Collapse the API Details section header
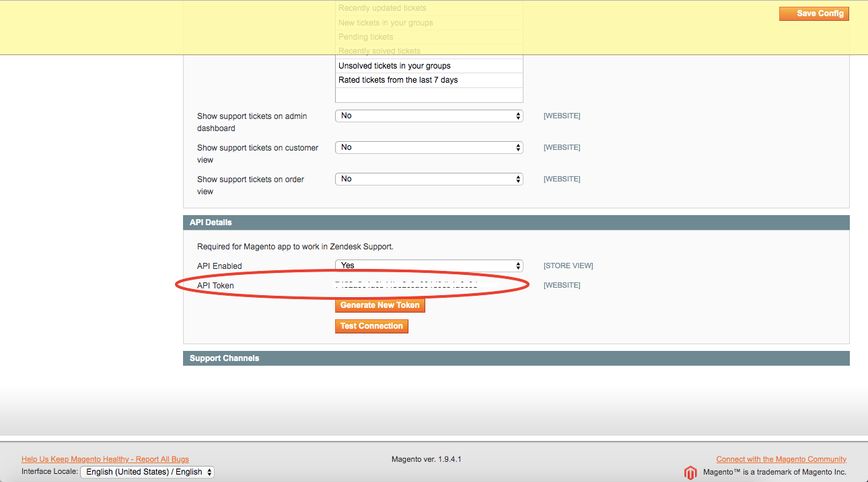This screenshot has width=868, height=482. tap(516, 223)
